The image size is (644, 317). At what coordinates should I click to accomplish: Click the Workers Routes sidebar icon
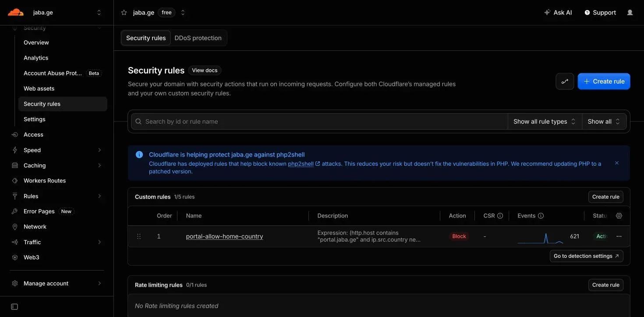click(x=15, y=181)
